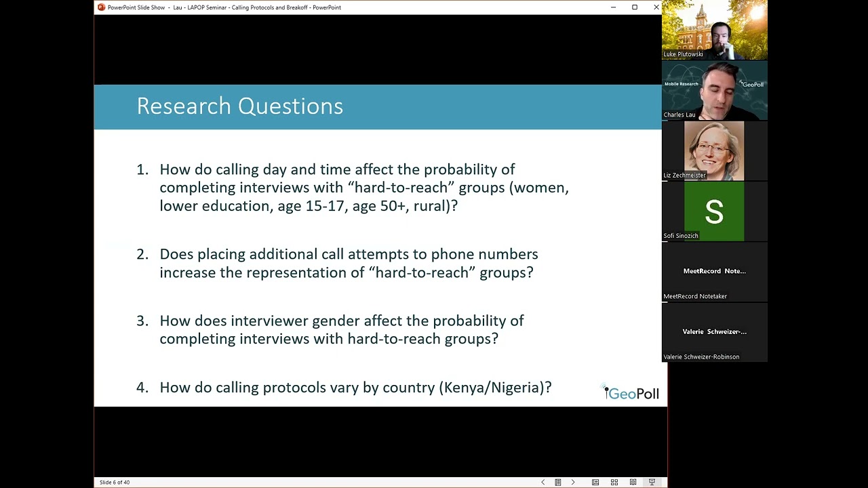Minimize the PowerPoint slide show window
Viewport: 868px width, 488px height.
[613, 7]
